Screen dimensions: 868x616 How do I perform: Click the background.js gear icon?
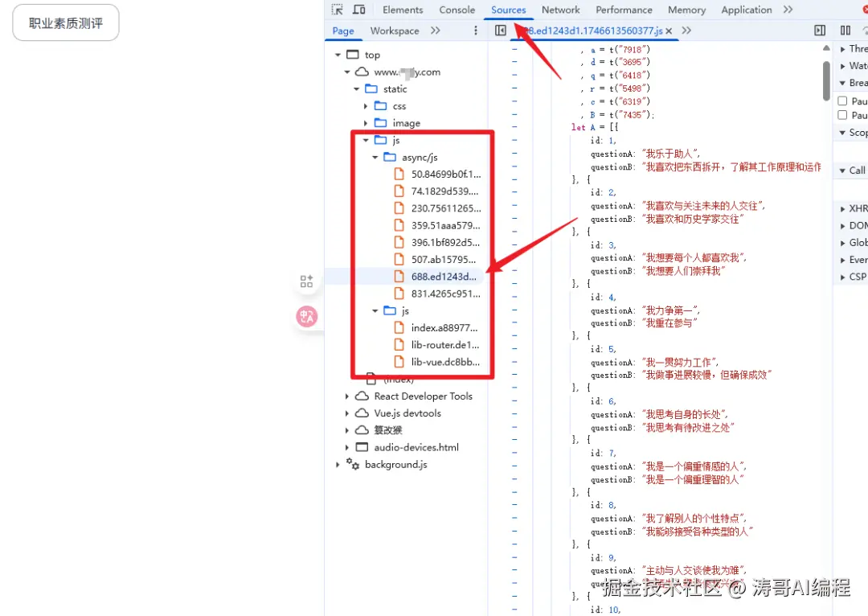click(353, 464)
